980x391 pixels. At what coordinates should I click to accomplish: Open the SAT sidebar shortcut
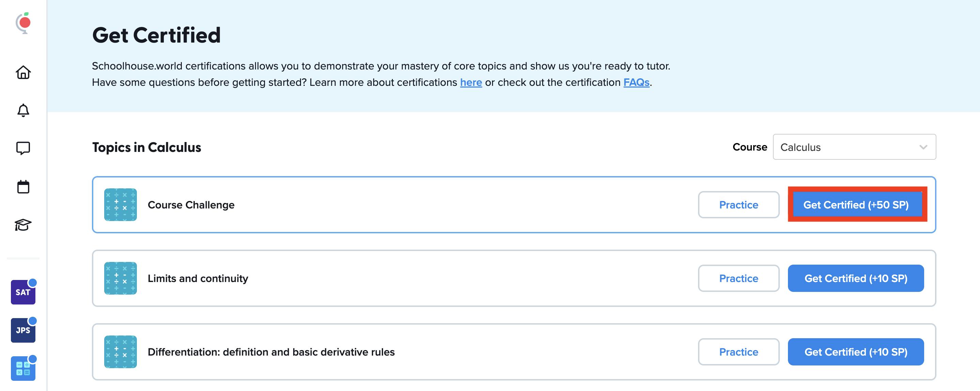23,292
